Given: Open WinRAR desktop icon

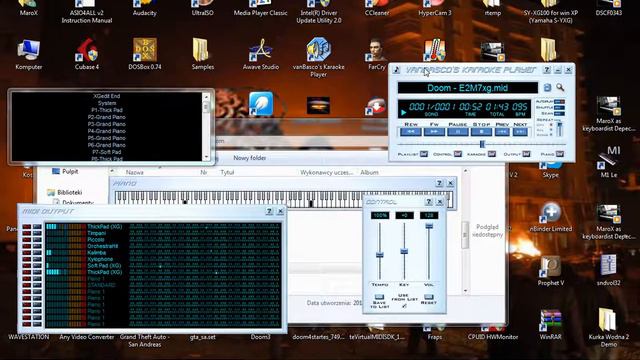Looking at the screenshot, I should click(551, 325).
